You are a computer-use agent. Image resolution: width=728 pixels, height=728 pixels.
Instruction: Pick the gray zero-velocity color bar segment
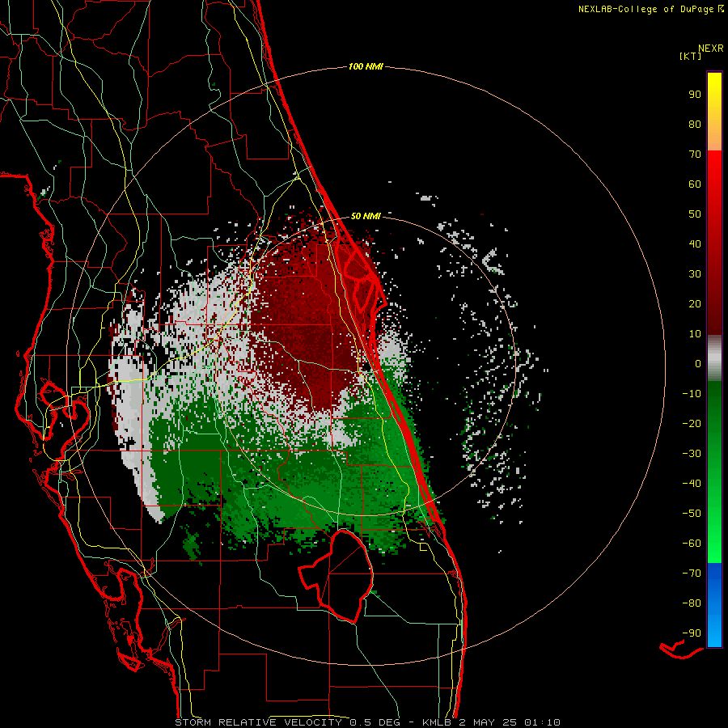(x=714, y=358)
